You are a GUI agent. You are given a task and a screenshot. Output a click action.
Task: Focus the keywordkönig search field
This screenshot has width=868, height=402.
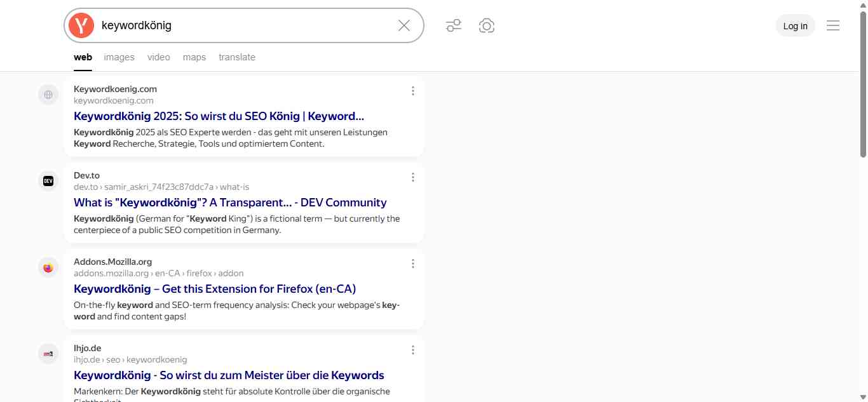[x=245, y=25]
